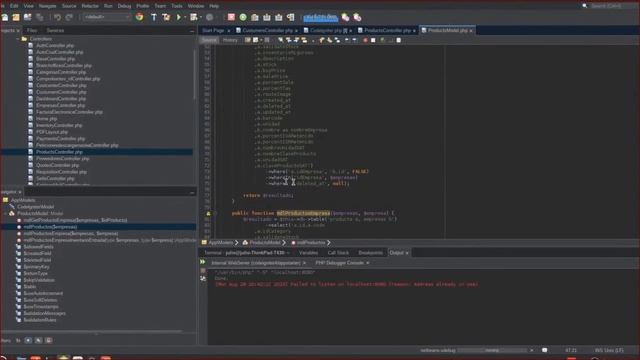Run project with the green play icon
Screen dimensions: 640x360
coord(179,17)
